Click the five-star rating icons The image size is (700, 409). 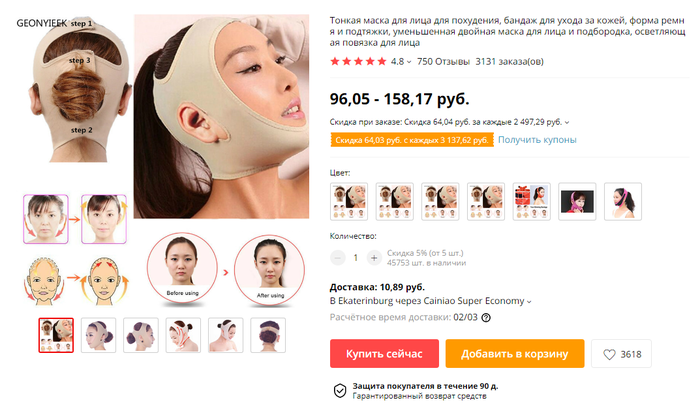coord(358,62)
